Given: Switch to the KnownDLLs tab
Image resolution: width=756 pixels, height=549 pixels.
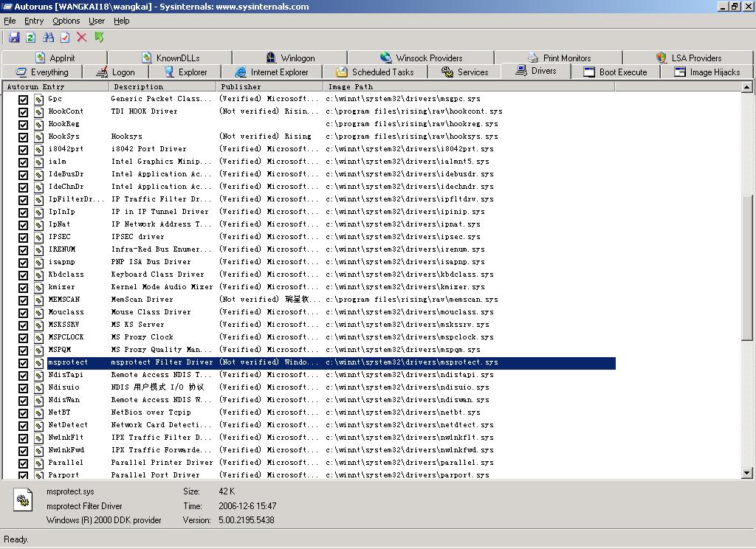Looking at the screenshot, I should coord(171,58).
